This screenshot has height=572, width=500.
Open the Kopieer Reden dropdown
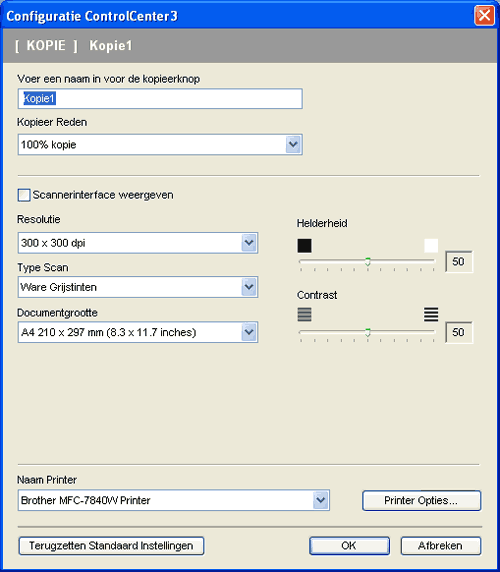click(293, 144)
